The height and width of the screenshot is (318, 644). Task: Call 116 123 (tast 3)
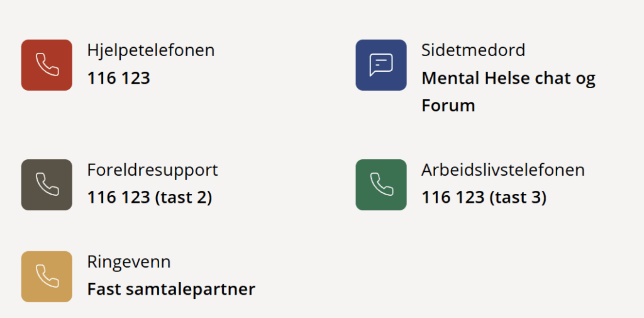click(484, 197)
